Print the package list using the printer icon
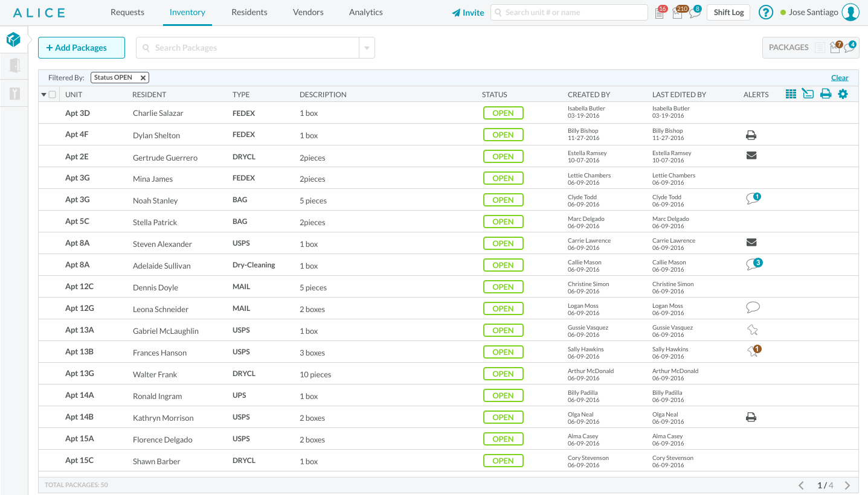The width and height of the screenshot is (868, 495). [826, 94]
